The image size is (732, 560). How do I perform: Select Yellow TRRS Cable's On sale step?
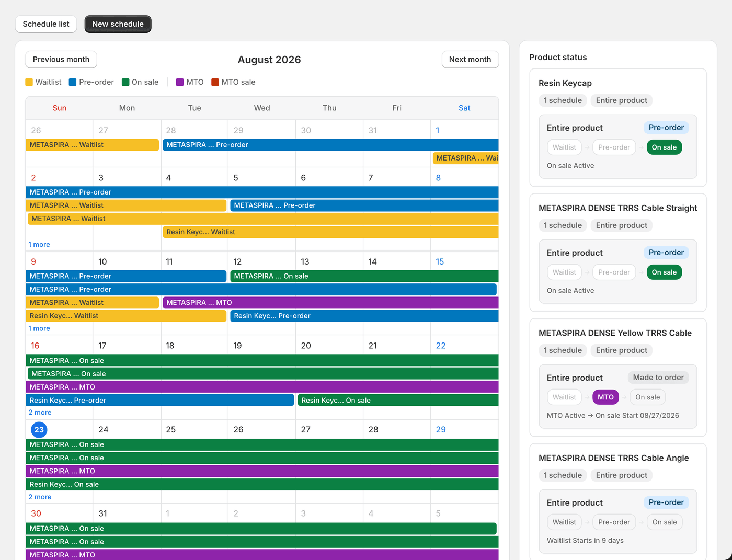(647, 397)
